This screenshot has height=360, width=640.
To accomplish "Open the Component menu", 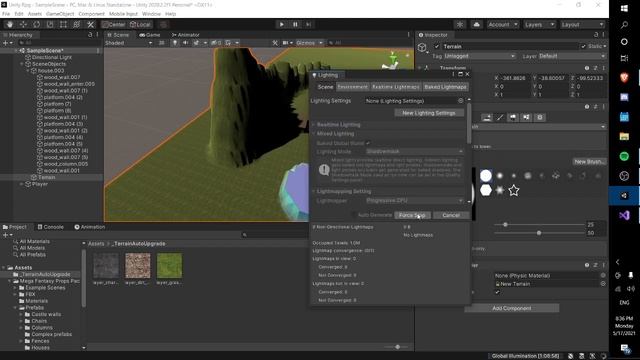I will point(91,14).
